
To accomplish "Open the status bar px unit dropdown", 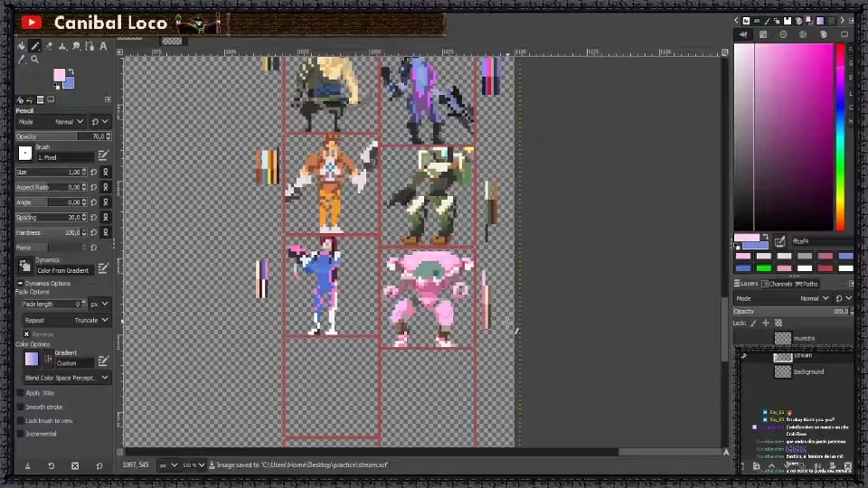I will pyautogui.click(x=168, y=465).
